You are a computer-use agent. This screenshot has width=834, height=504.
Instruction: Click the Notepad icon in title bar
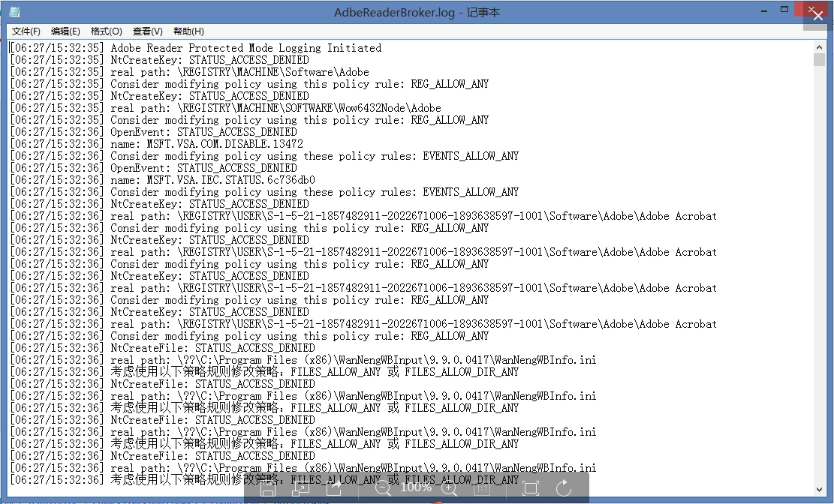(14, 12)
